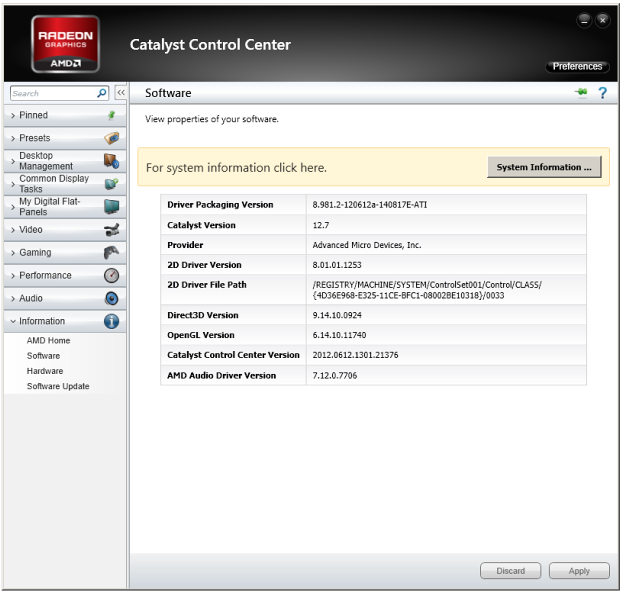Expand the Desktop Management section
This screenshot has width=620, height=593.
(x=65, y=161)
